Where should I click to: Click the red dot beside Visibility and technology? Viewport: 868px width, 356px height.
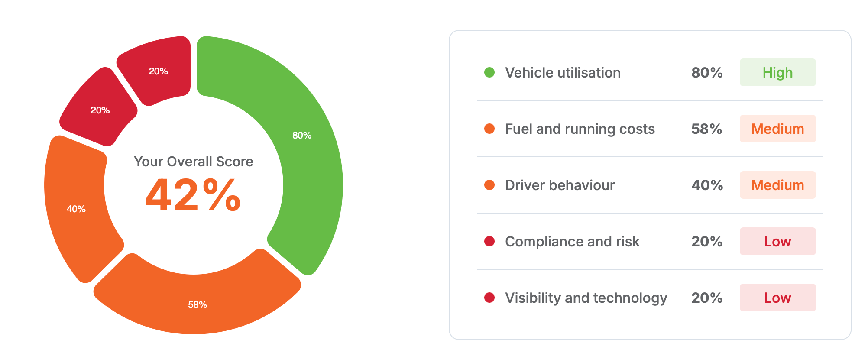coord(489,298)
